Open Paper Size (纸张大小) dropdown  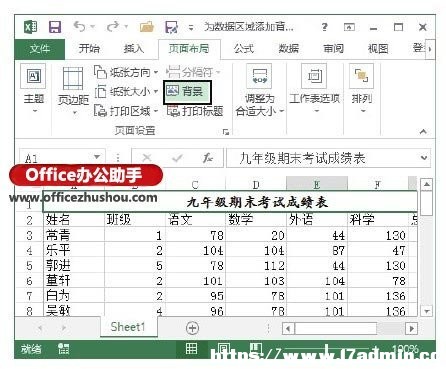point(126,92)
